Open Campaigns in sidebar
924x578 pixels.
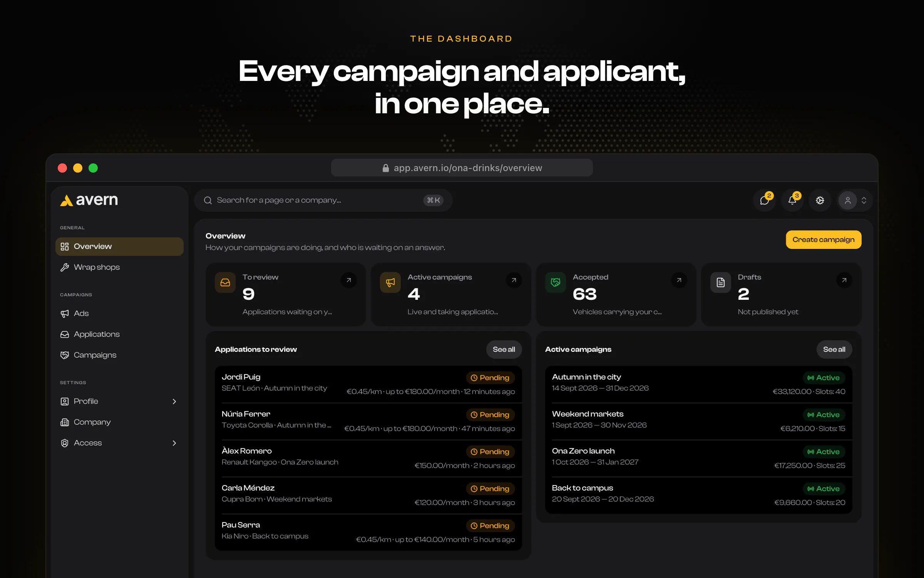click(x=119, y=355)
